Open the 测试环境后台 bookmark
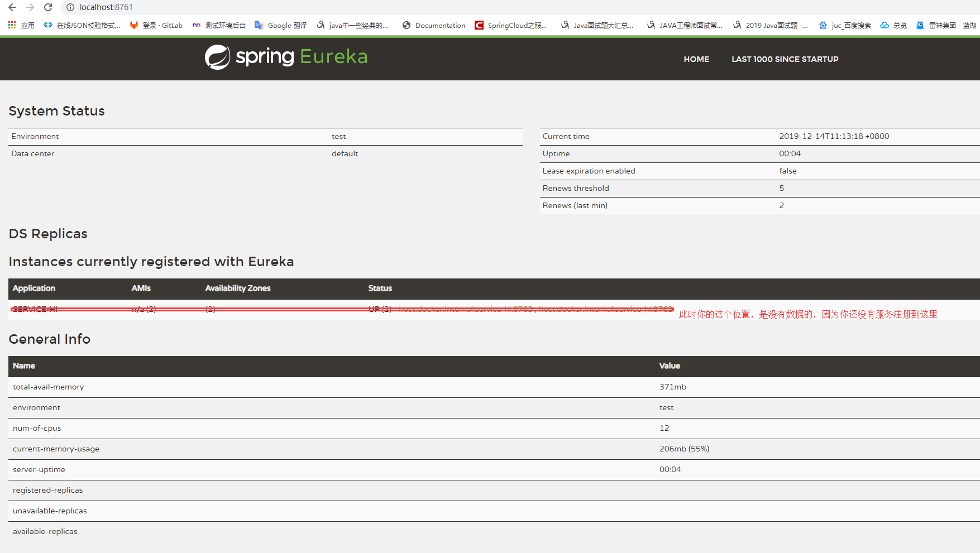The width and height of the screenshot is (980, 553). [x=219, y=25]
